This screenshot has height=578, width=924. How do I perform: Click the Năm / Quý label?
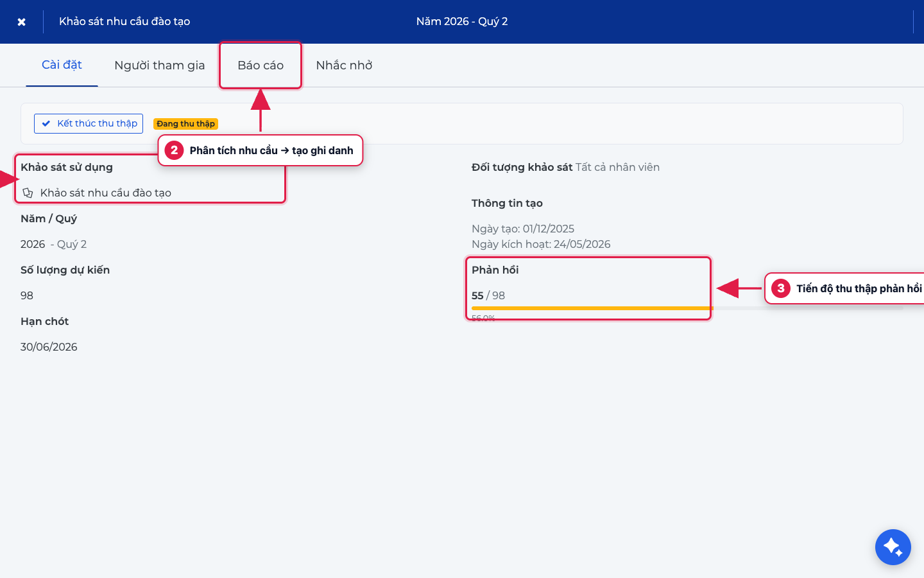(x=49, y=218)
